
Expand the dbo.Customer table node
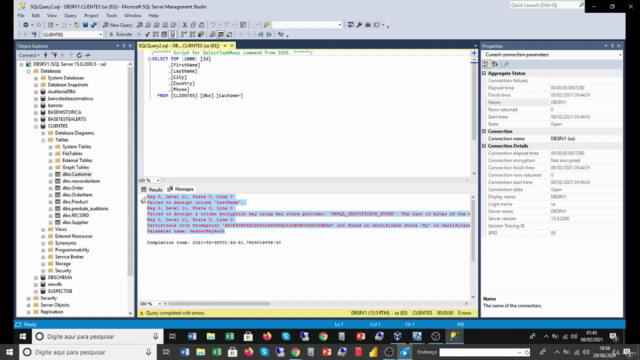click(x=51, y=174)
